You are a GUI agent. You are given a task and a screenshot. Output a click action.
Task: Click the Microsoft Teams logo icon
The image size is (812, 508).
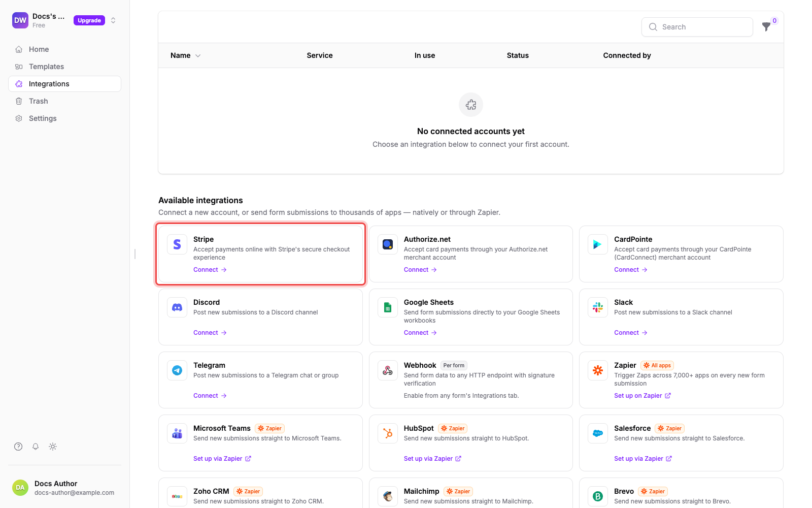tap(177, 433)
